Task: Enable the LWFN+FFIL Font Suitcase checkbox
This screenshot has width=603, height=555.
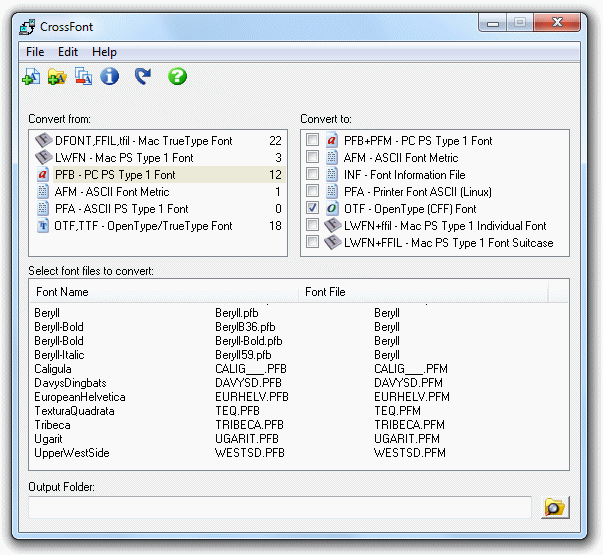Action: point(312,242)
